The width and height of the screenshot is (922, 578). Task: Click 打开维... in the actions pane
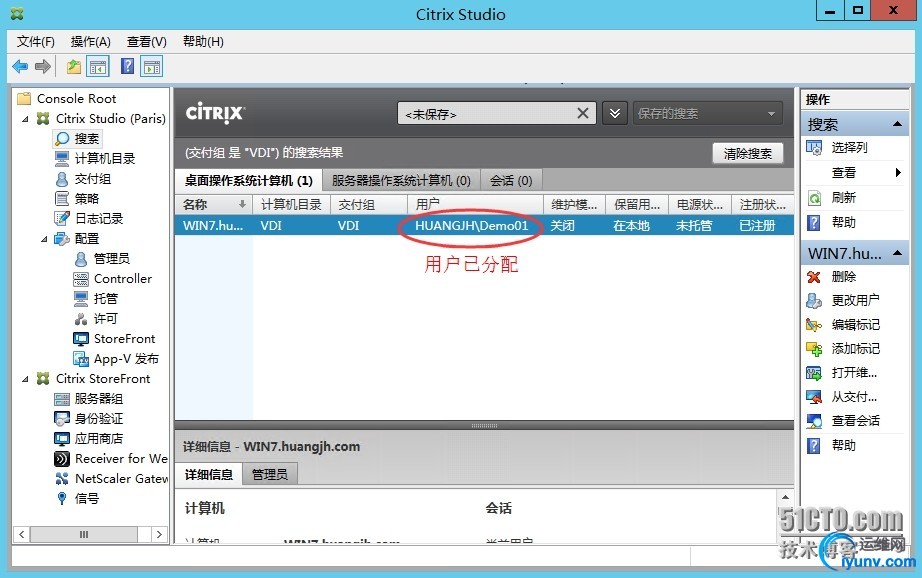(854, 373)
